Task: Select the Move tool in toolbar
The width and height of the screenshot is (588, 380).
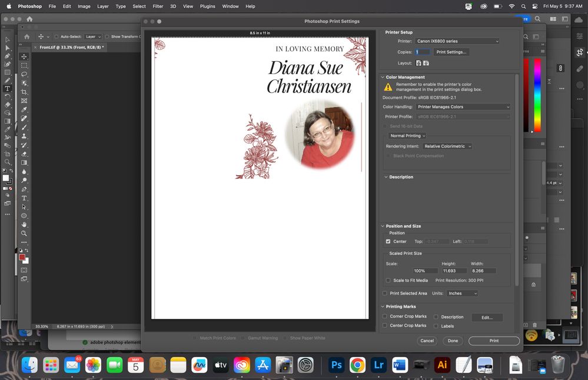Action: tap(24, 56)
